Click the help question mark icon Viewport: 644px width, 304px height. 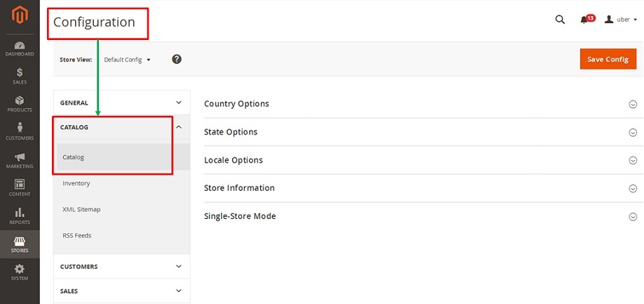(177, 59)
